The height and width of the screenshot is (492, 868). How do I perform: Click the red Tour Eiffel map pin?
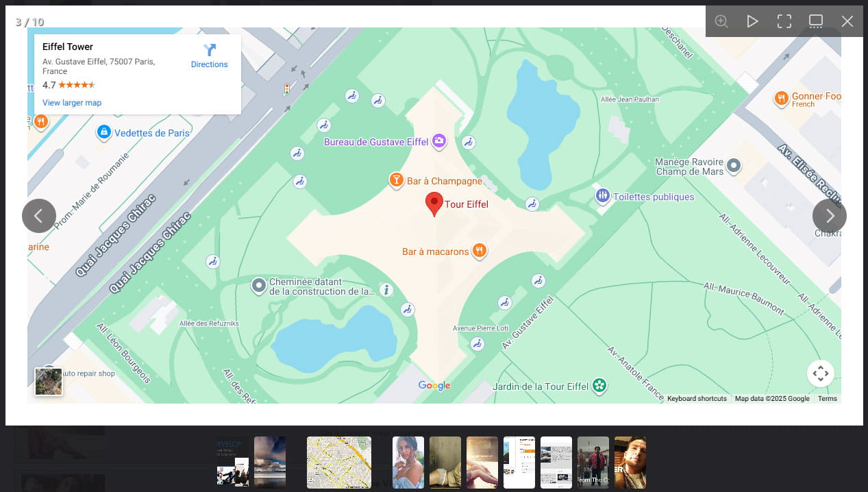point(434,204)
